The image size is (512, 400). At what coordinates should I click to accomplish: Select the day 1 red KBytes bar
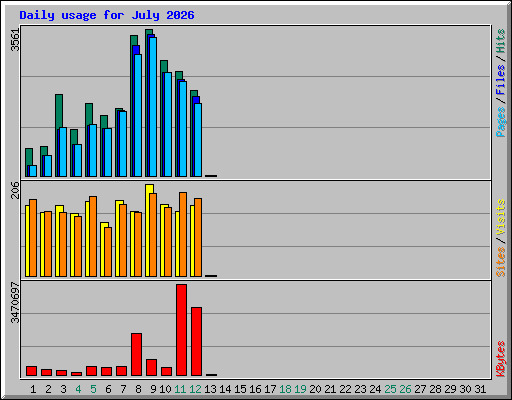pyautogui.click(x=31, y=371)
